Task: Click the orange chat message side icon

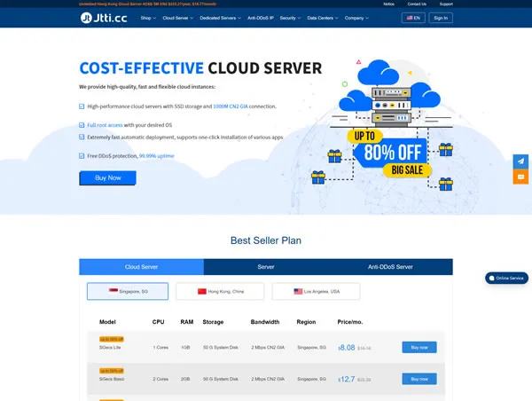Action: (520, 177)
